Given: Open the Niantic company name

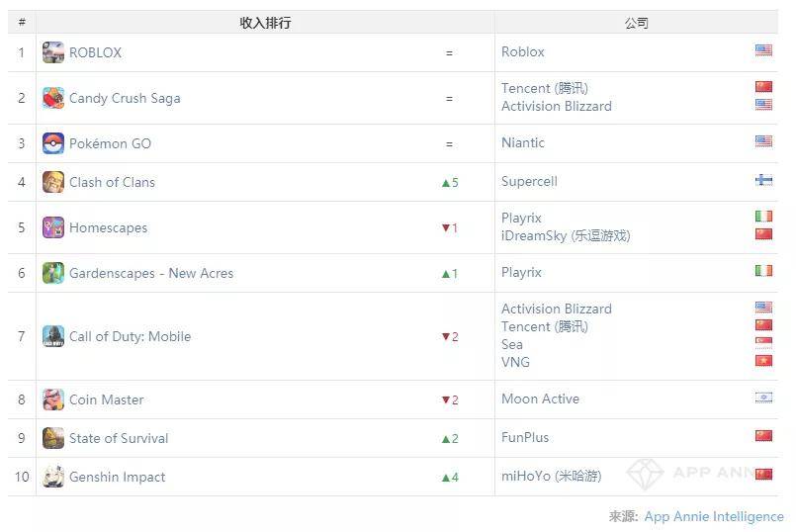Looking at the screenshot, I should pos(523,142).
